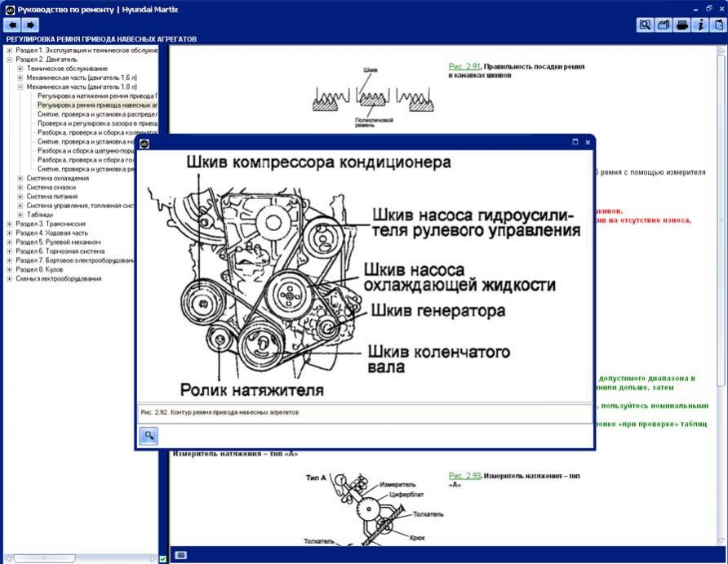Minimize the main manual window
728x564 pixels.
coord(696,9)
